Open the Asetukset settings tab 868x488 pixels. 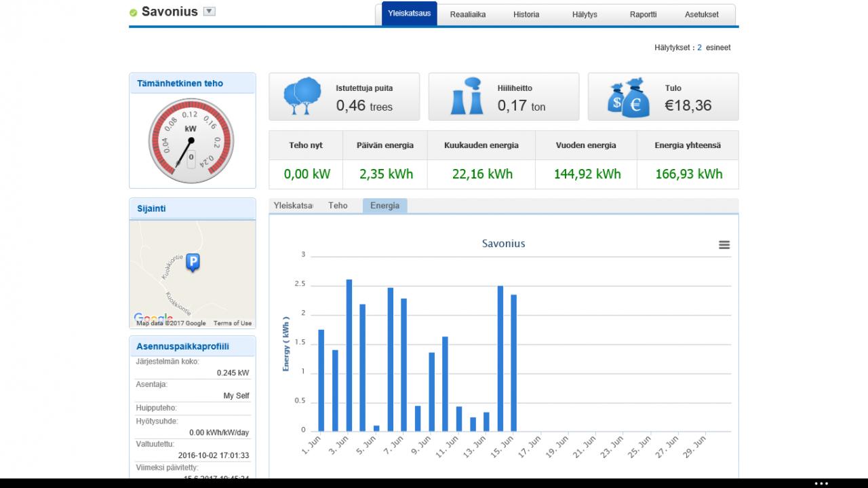pos(701,14)
